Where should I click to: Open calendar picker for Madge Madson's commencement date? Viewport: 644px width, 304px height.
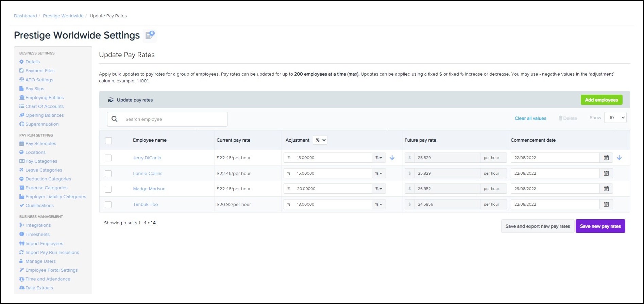[x=606, y=189]
